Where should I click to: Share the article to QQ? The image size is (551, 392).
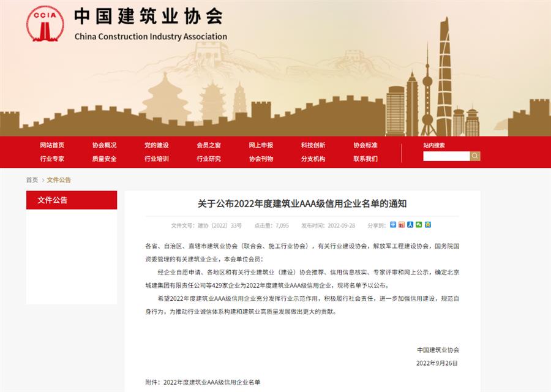(410, 225)
